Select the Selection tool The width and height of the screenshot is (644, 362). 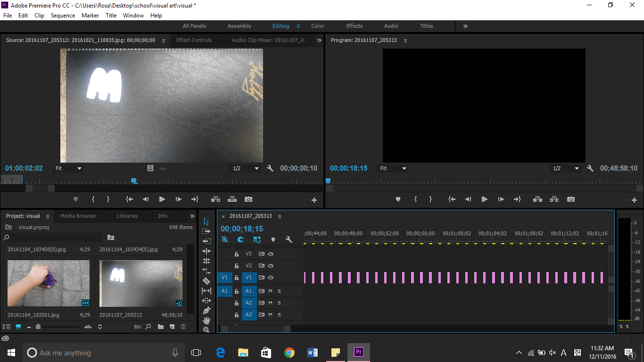pos(206,221)
